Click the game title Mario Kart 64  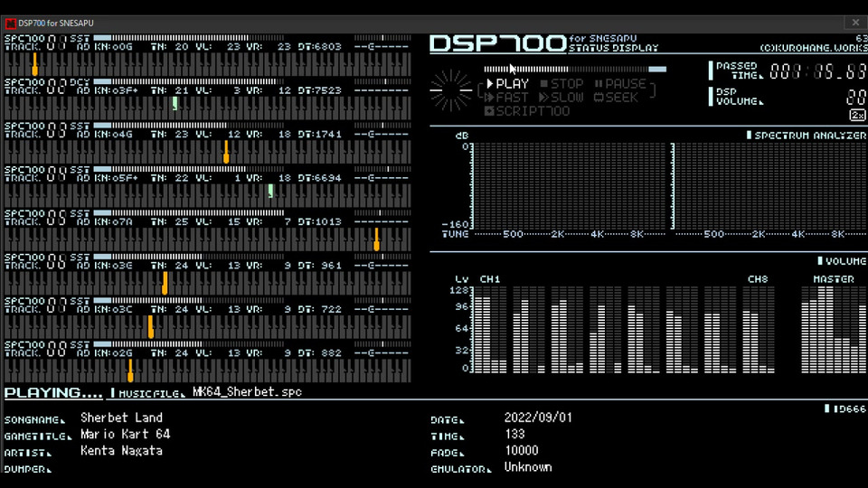[125, 435]
